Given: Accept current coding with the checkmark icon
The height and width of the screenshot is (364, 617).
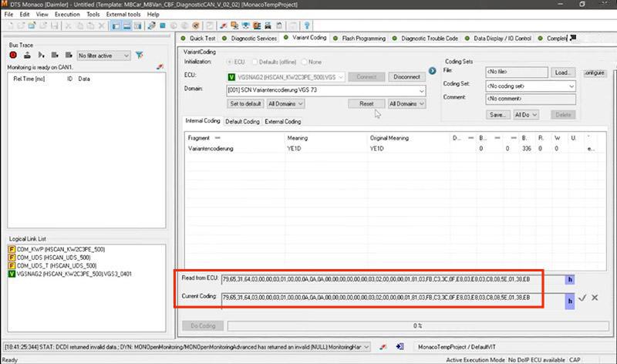Looking at the screenshot, I should (x=582, y=298).
